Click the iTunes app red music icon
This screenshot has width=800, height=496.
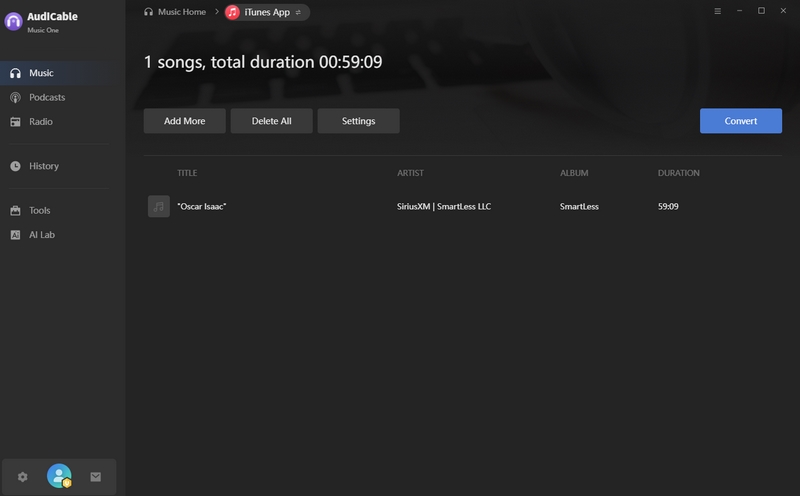[x=233, y=12]
